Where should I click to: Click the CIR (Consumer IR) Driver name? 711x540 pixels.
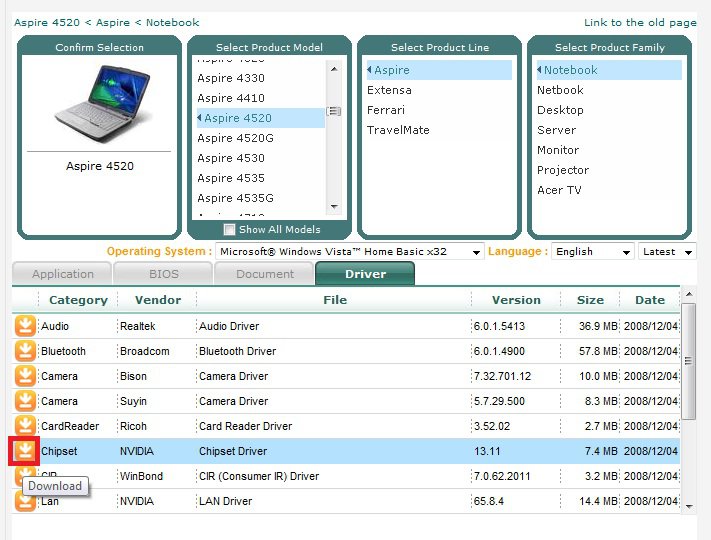[x=259, y=476]
